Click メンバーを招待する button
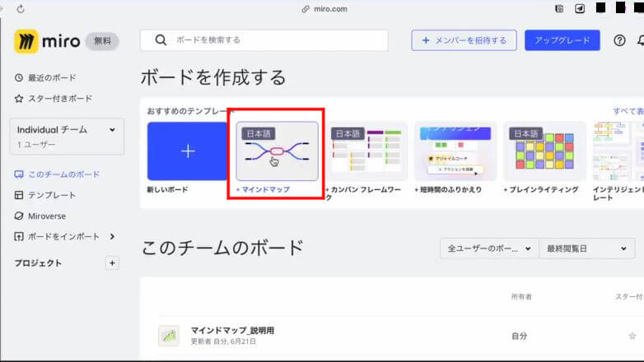This screenshot has height=362, width=644. [464, 40]
